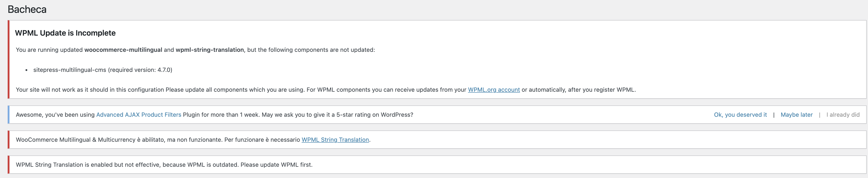Click the 5-star rating request message
The image size is (868, 178).
[303, 115]
